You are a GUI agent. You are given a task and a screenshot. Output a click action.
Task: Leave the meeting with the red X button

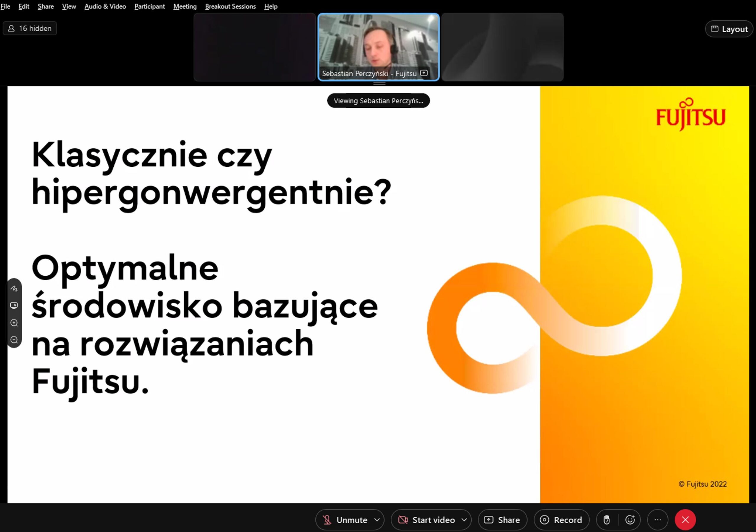[x=685, y=520]
